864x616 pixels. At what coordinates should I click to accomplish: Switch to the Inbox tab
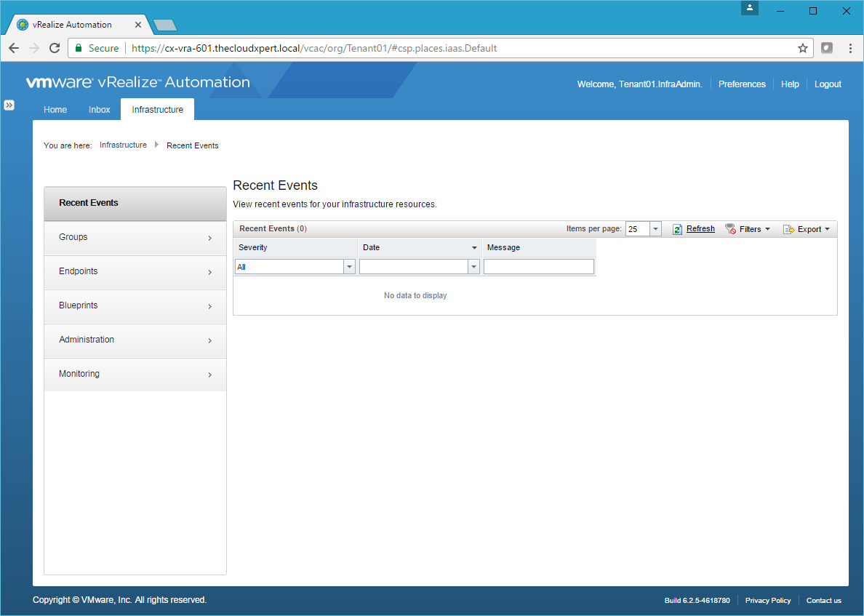(100, 110)
